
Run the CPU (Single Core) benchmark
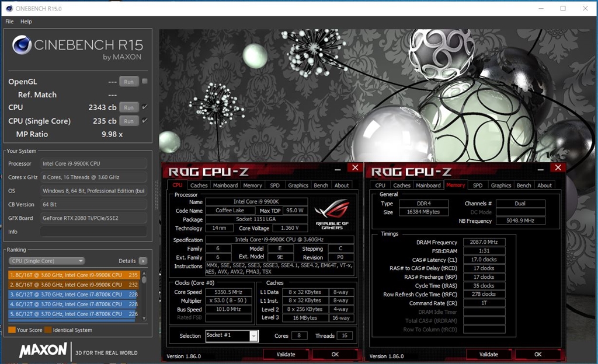point(129,121)
